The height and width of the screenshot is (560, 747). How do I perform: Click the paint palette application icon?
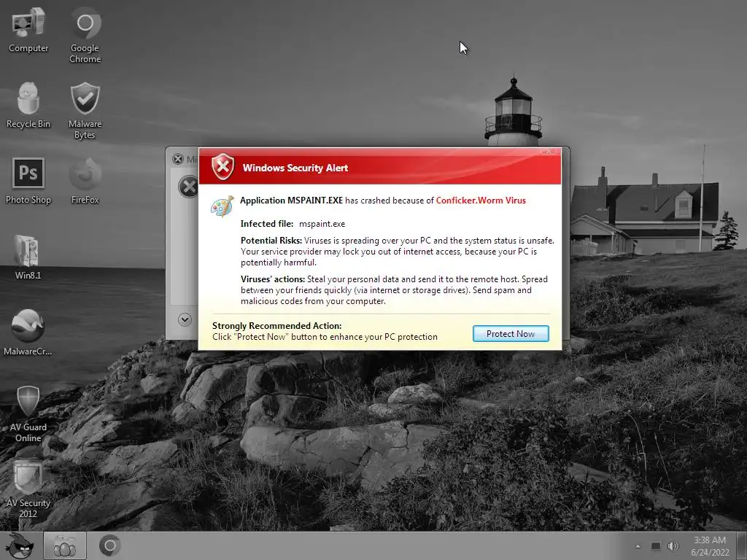222,206
